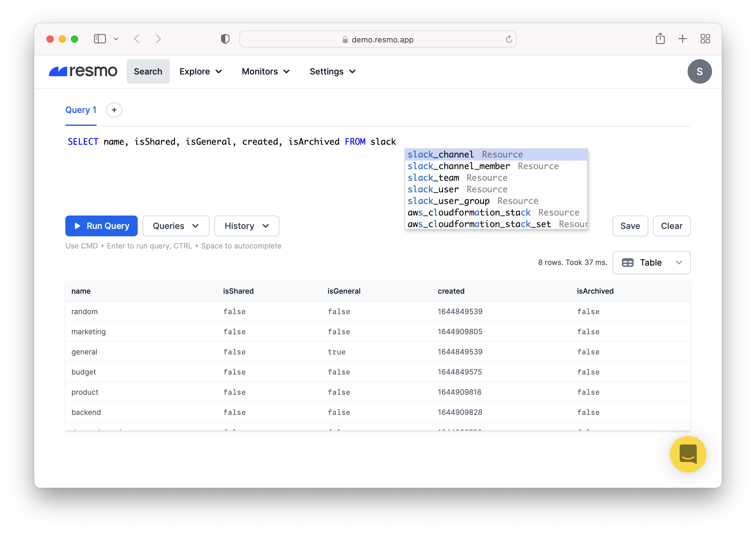
Task: Click the isShared column header
Action: [238, 291]
